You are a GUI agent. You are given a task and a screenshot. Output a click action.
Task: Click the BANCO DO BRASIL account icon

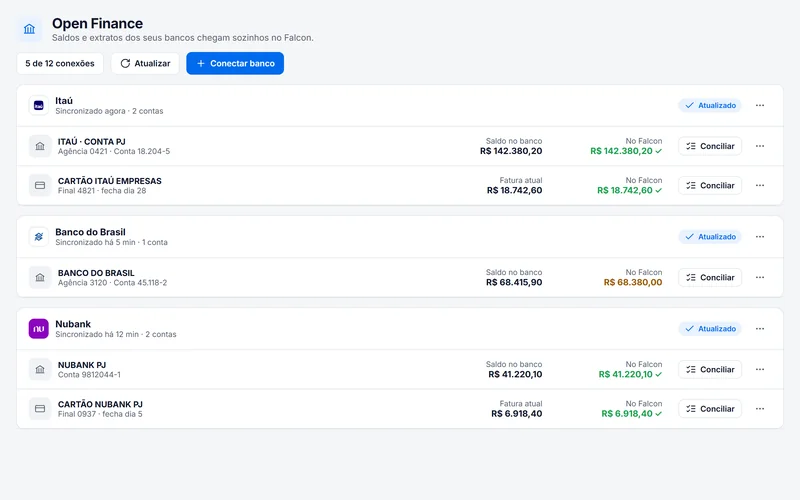tap(40, 278)
